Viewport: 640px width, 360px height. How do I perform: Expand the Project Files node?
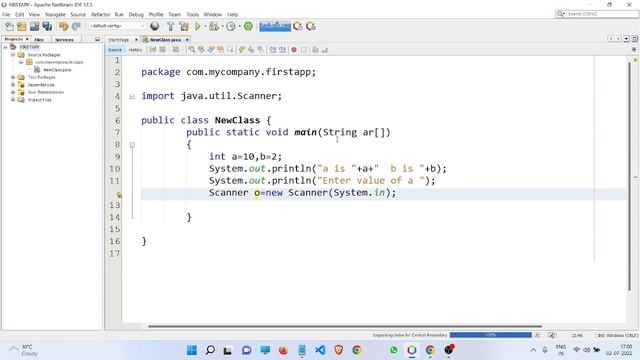13,100
